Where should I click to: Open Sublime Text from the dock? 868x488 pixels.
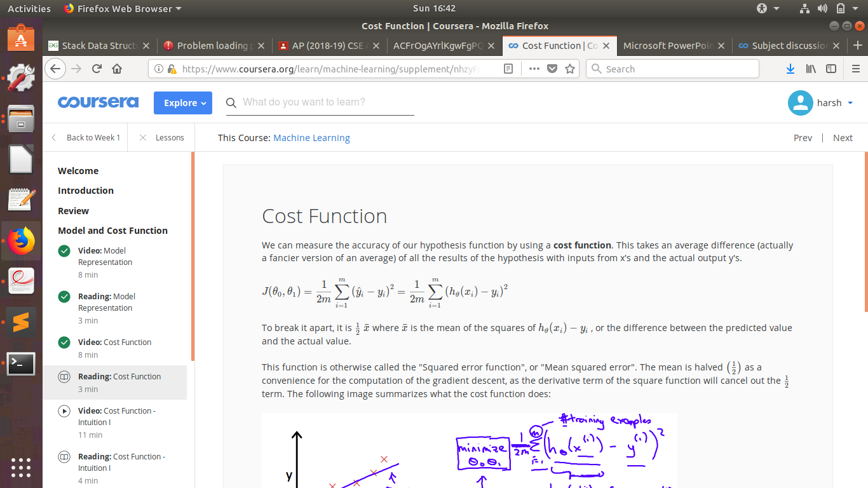point(21,322)
